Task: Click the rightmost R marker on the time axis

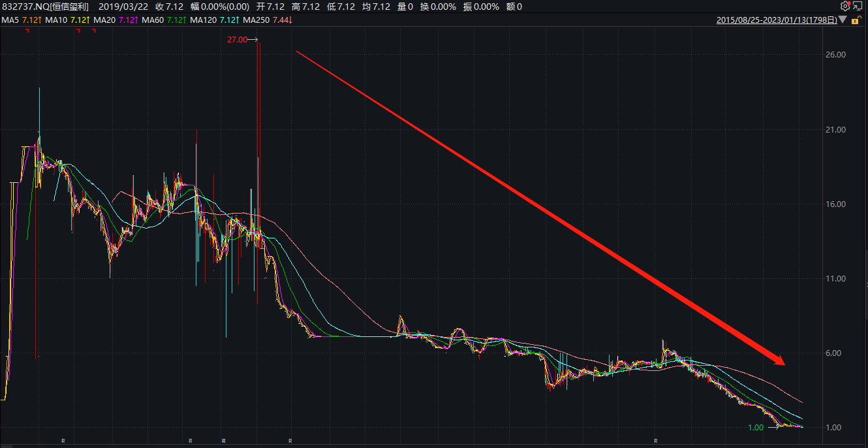Action: tap(656, 441)
